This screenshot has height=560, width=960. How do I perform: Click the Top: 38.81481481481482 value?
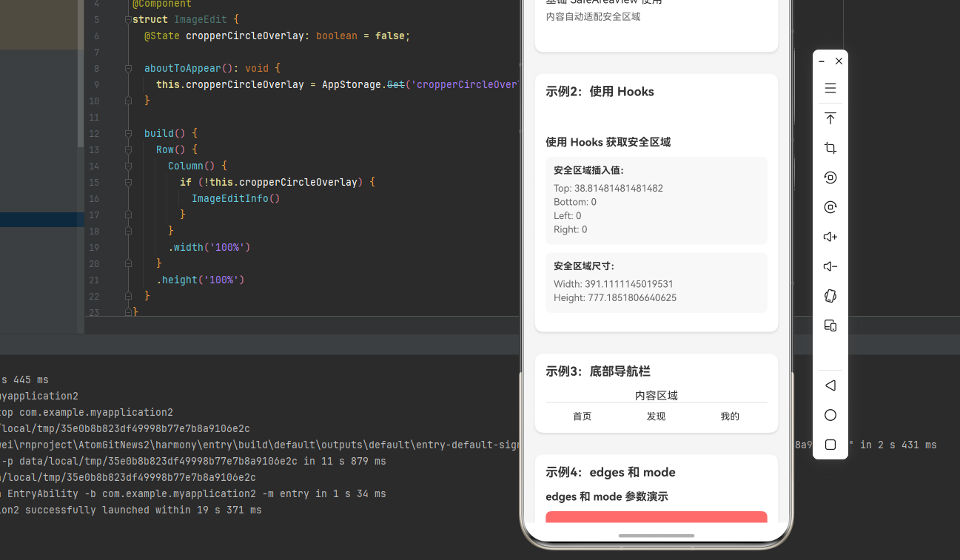click(608, 189)
